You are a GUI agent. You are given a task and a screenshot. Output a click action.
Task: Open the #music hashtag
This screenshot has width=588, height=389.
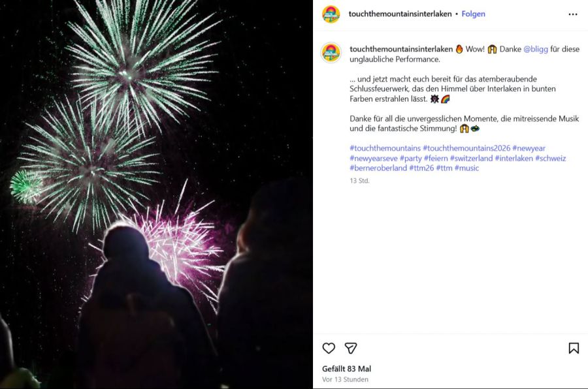466,168
